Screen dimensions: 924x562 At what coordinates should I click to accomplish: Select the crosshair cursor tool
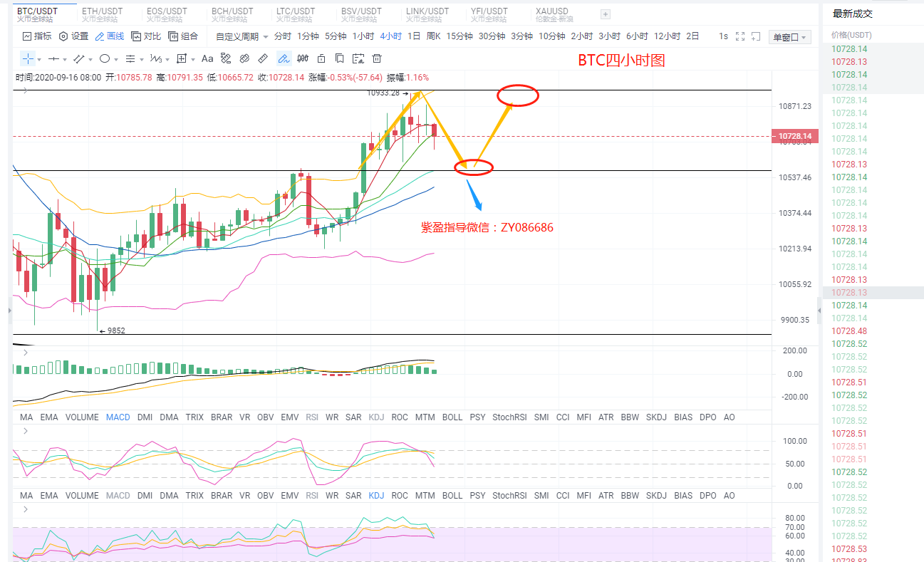click(x=27, y=58)
